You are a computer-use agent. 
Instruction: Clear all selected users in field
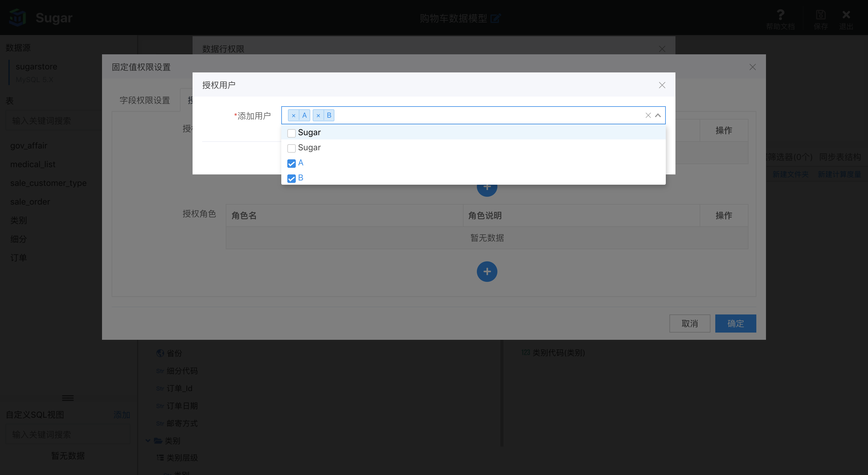point(648,116)
